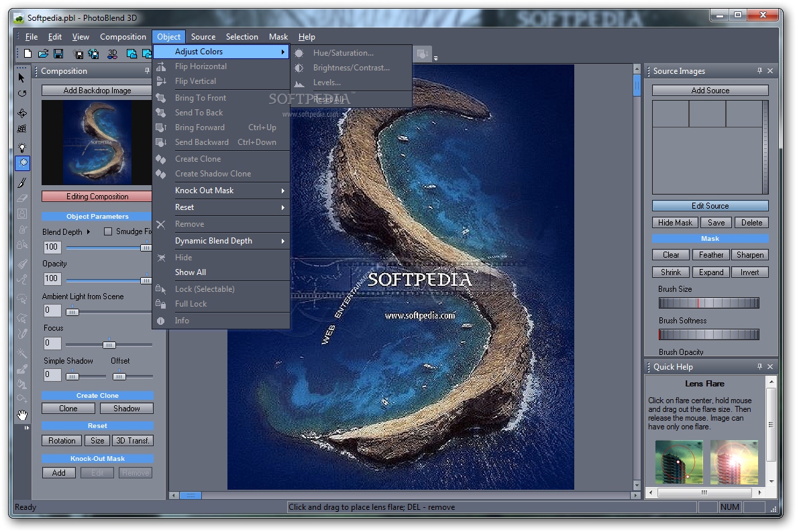Open the Blend Depth options arrow

[x=89, y=231]
